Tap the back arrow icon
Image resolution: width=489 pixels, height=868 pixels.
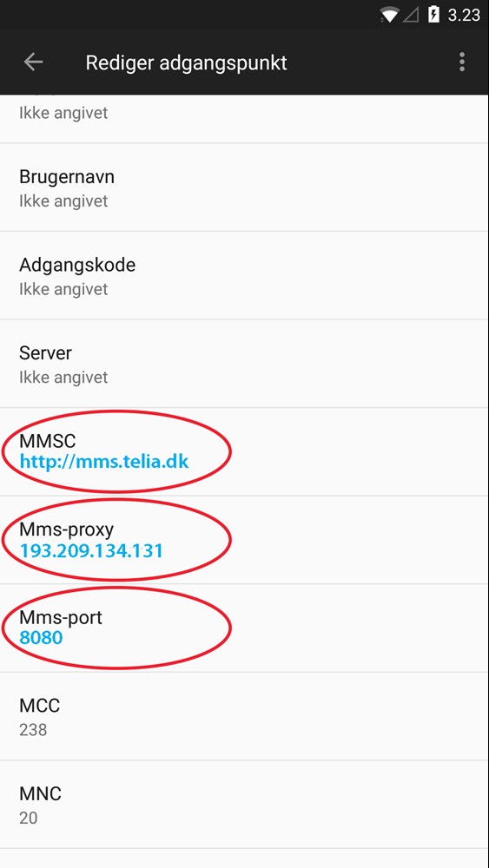pos(33,62)
